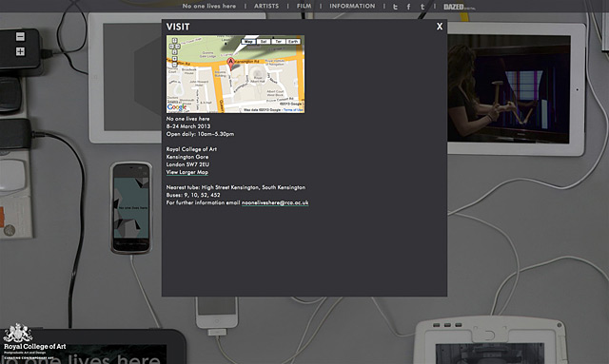Open the map Terms of Use link
Screen dimensions: 609x364
(x=293, y=110)
